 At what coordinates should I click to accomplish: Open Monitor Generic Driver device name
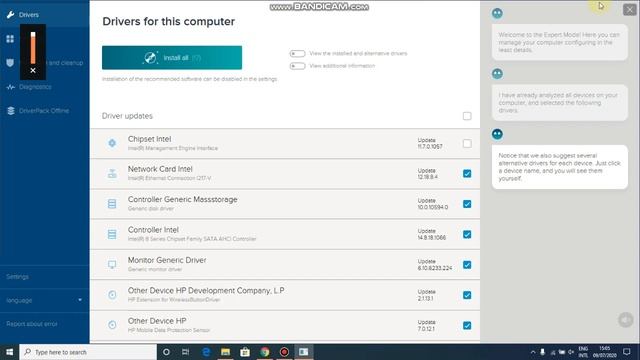167,260
